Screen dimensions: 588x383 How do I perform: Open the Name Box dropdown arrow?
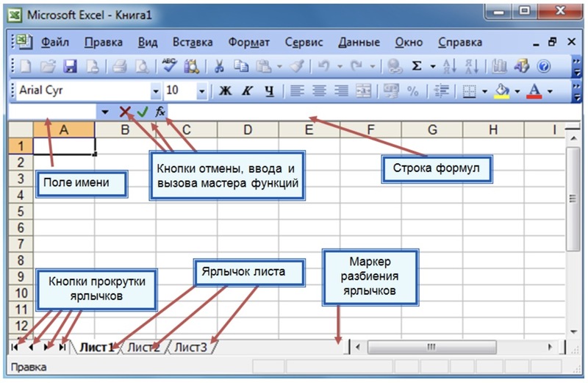tap(104, 112)
